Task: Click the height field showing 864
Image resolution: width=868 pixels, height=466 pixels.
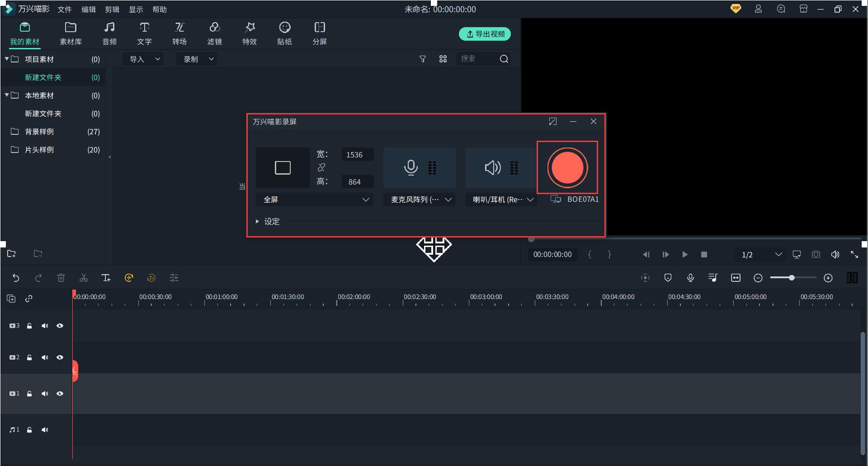Action: pyautogui.click(x=357, y=182)
